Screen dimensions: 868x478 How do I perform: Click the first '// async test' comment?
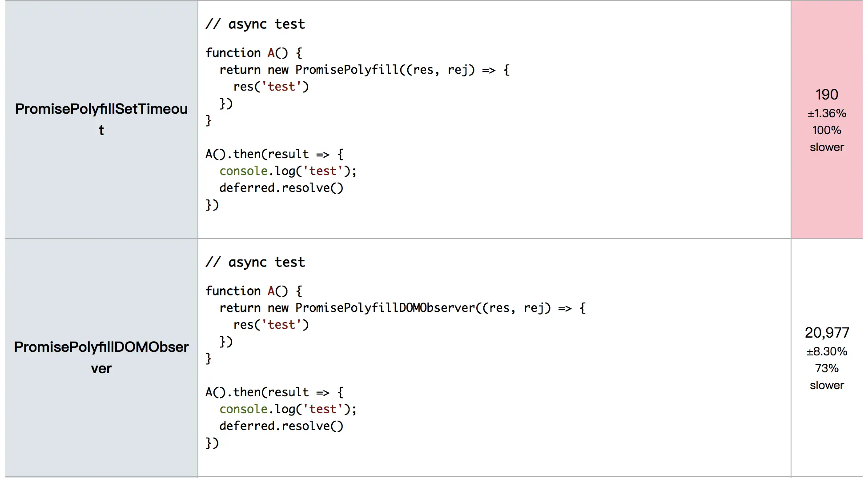pos(255,24)
